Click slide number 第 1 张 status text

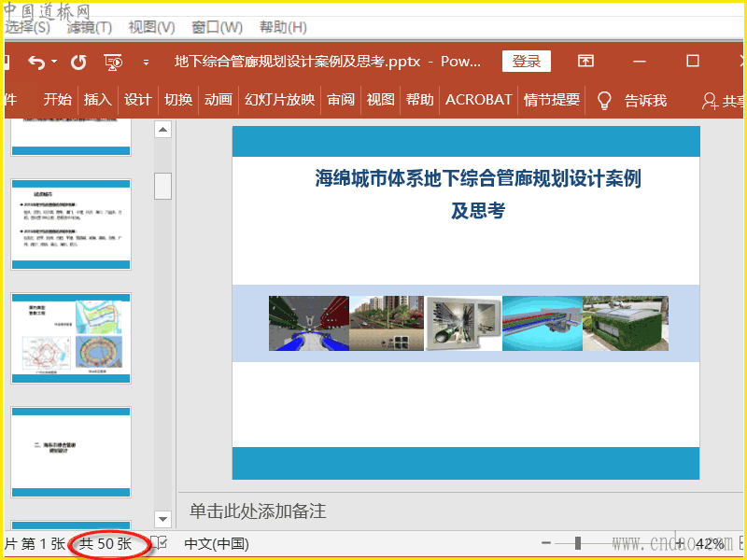point(42,544)
